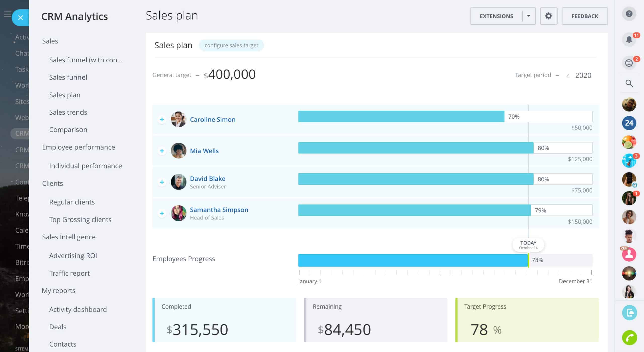This screenshot has height=352, width=644.
Task: Close the CRM Analytics slider panel
Action: (21, 18)
